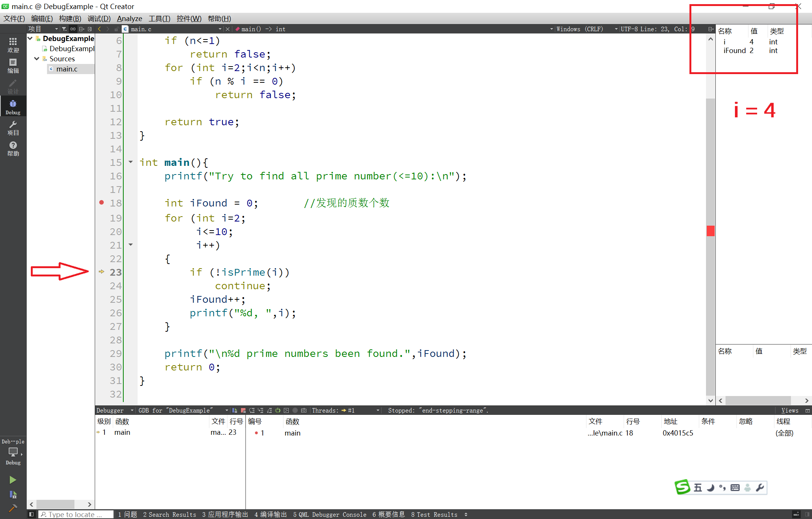Select breakpoint 1 row in breakpoints list
The width and height of the screenshot is (812, 519).
tap(528, 433)
